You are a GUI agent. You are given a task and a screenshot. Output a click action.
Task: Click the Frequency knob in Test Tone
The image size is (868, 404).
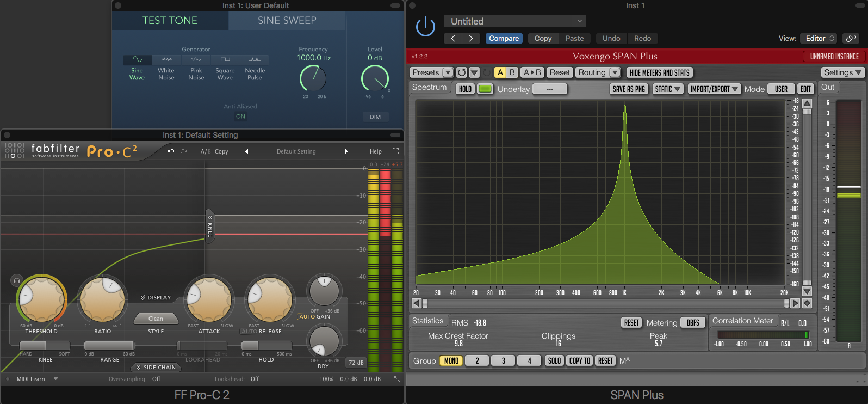313,78
